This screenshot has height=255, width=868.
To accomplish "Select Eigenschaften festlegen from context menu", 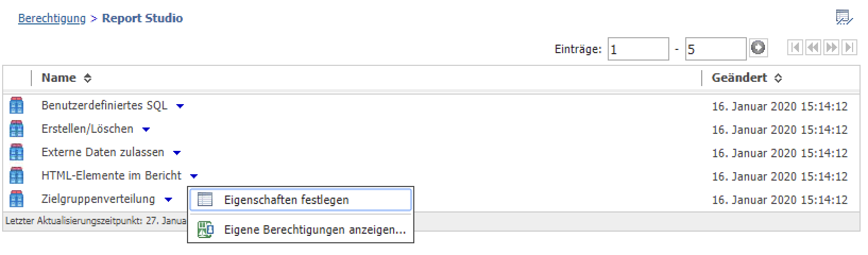I will [286, 200].
